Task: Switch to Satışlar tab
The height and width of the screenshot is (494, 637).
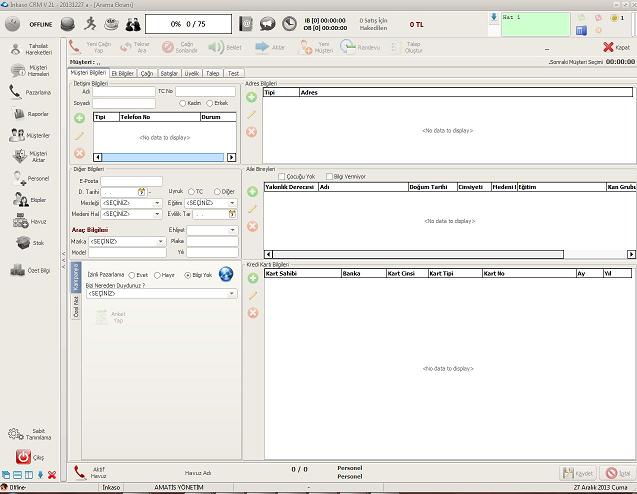Action: click(169, 74)
